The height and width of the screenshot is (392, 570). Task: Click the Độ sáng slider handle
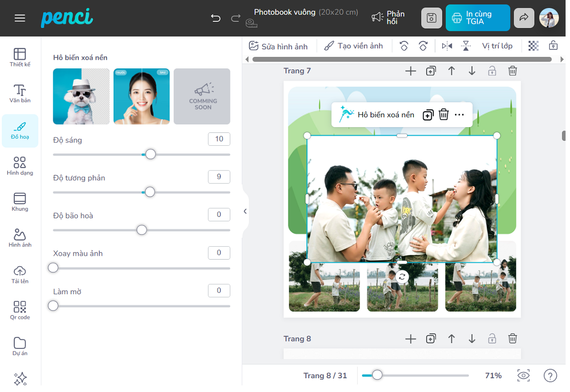(x=151, y=154)
